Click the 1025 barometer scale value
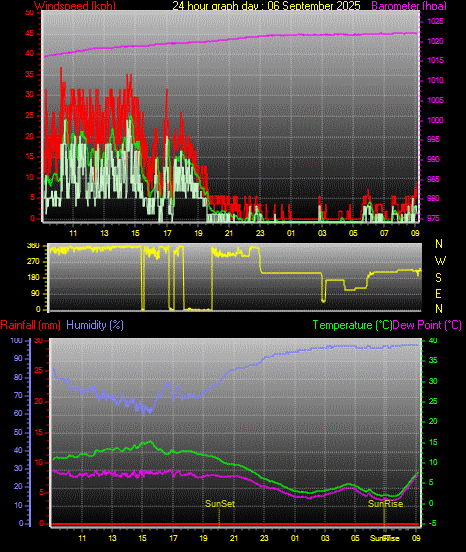Image resolution: width=466 pixels, height=552 pixels. pos(435,21)
